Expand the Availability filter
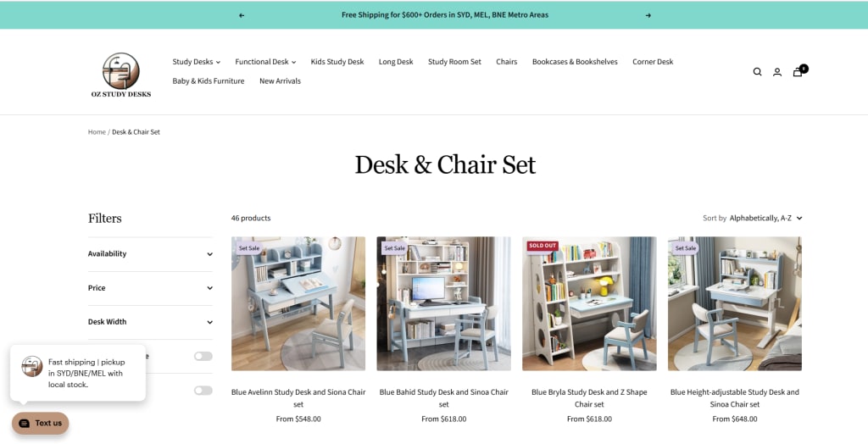 pos(150,254)
